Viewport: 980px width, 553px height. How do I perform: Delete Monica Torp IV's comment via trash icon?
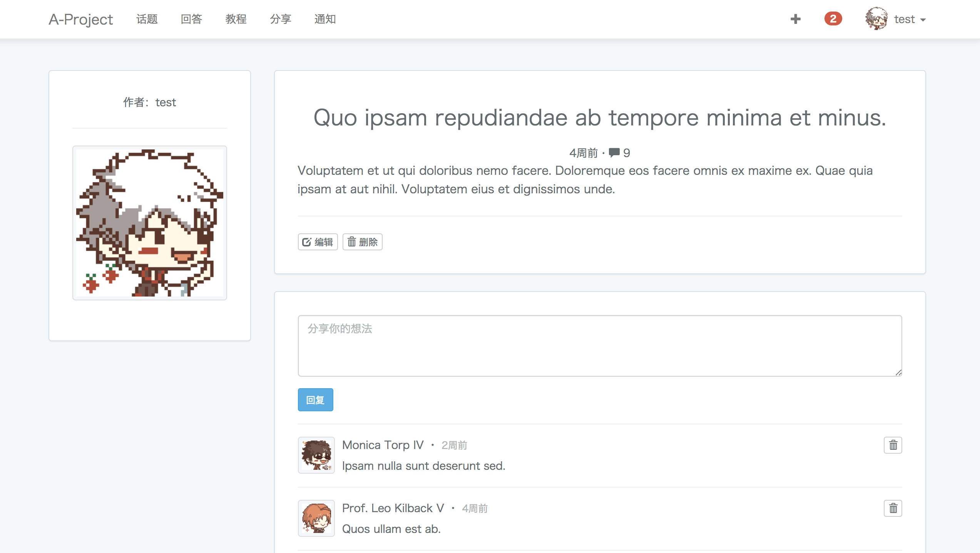click(893, 445)
